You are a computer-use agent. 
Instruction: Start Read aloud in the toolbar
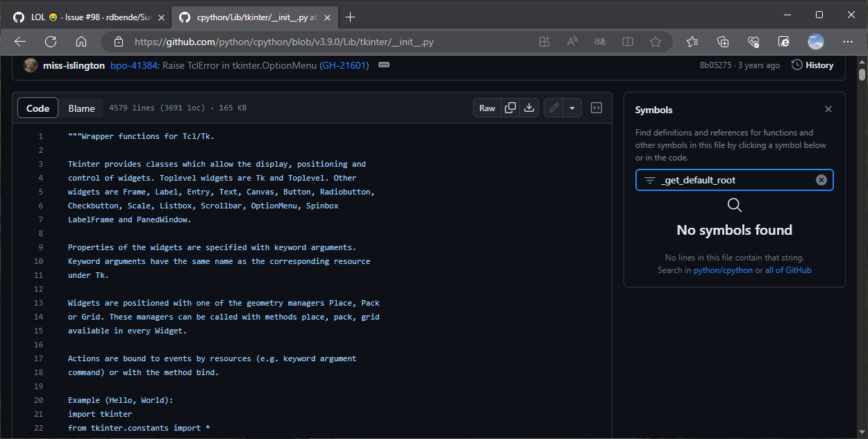coord(571,42)
